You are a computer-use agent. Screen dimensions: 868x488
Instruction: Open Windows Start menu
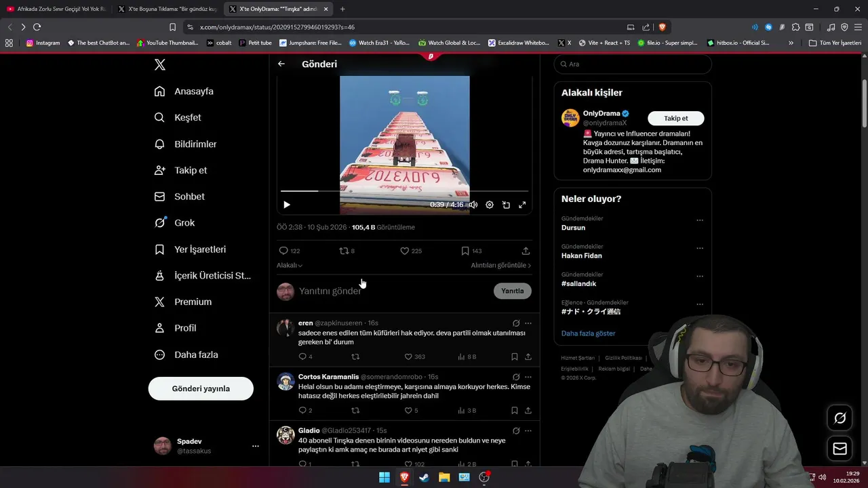[x=384, y=477]
